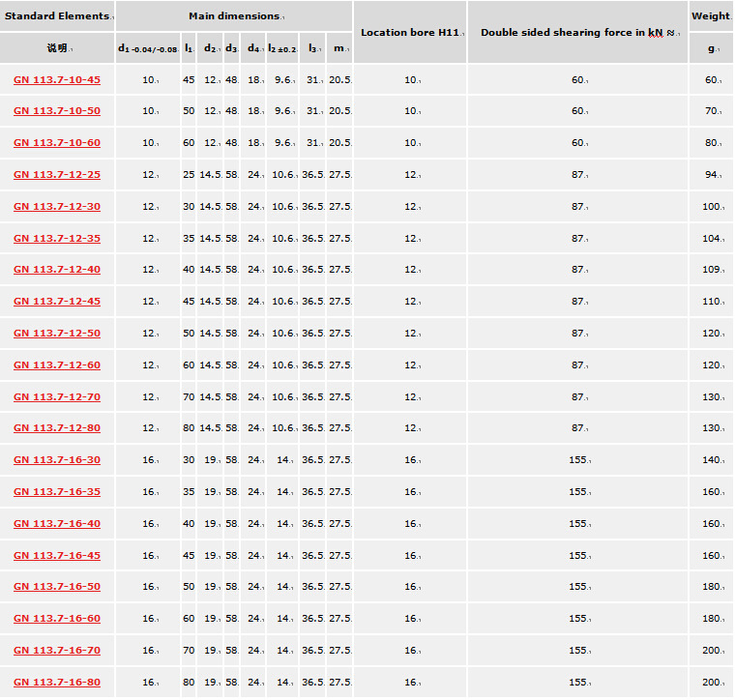The height and width of the screenshot is (700, 736).
Task: Click the 说明 subheader cell
Action: pyautogui.click(x=56, y=47)
